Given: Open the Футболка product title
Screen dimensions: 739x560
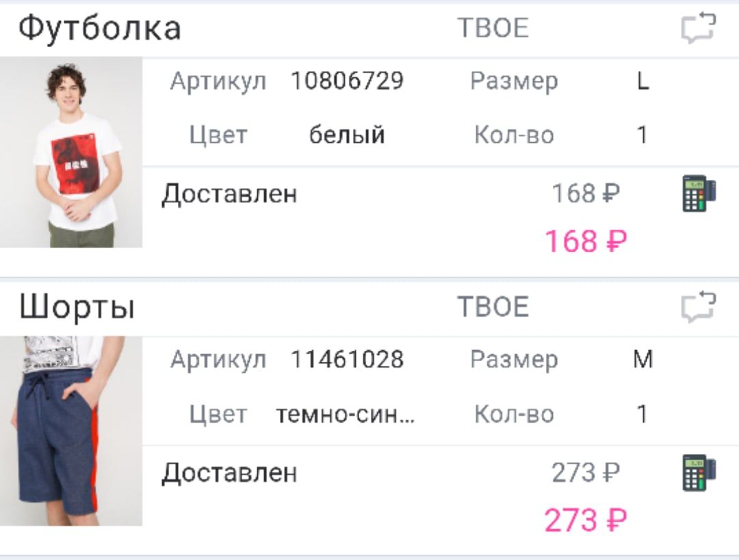Looking at the screenshot, I should click(99, 27).
